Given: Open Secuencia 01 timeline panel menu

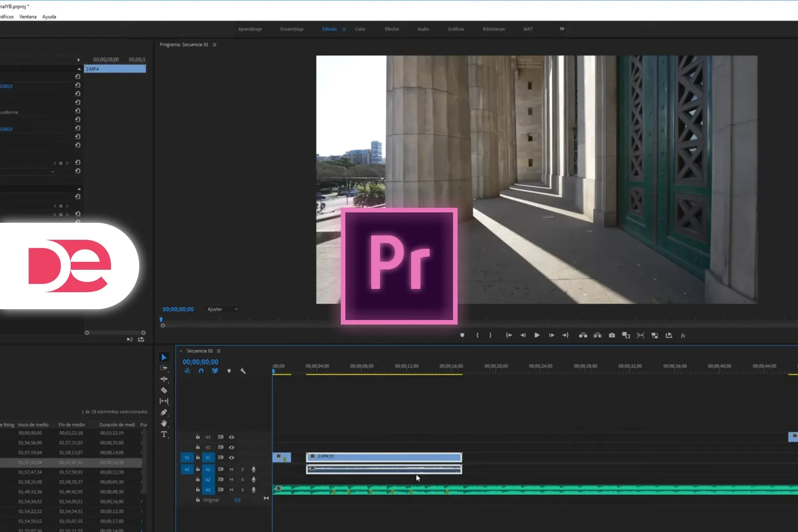Looking at the screenshot, I should coord(219,351).
